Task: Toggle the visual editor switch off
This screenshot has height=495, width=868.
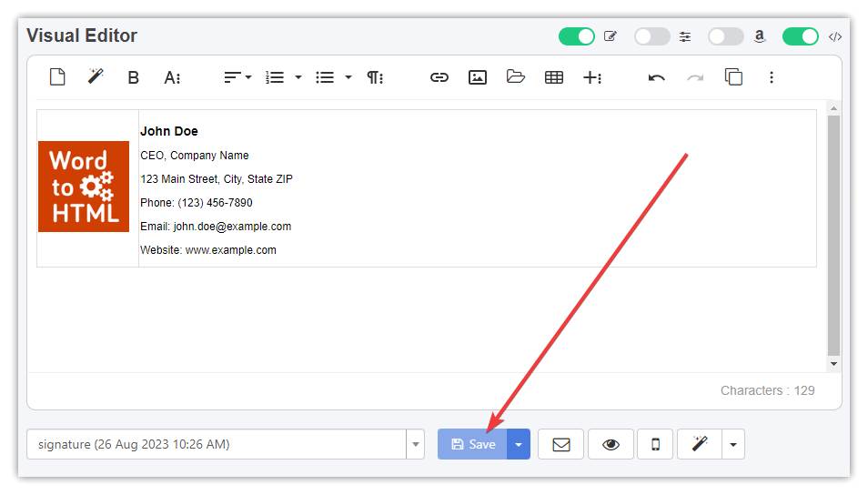Action: point(576,36)
